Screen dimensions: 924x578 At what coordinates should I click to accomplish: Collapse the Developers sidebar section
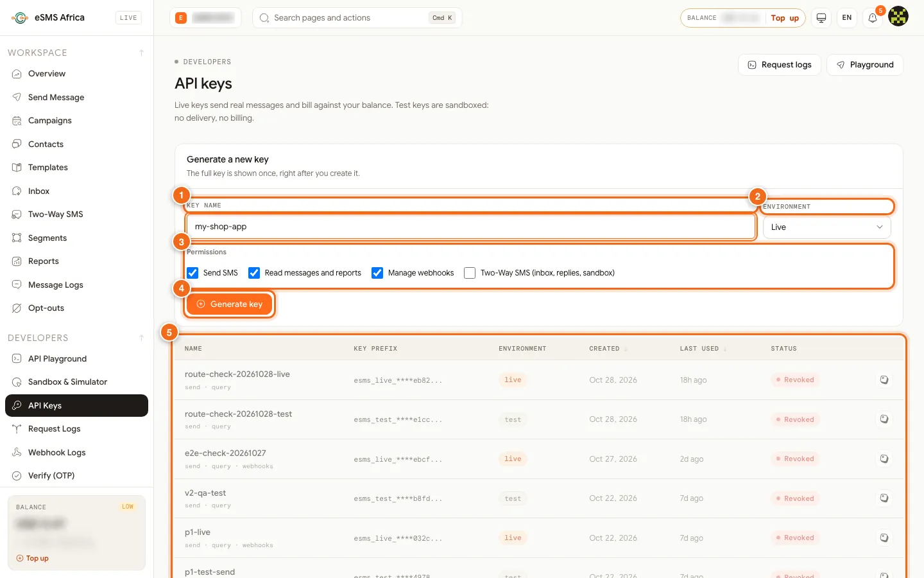pos(141,338)
